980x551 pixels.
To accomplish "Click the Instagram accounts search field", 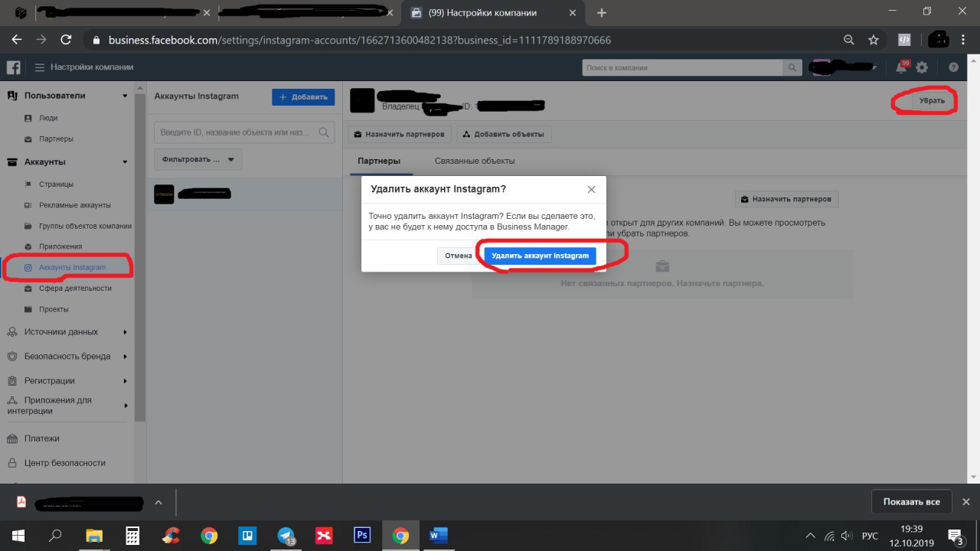I will pyautogui.click(x=244, y=132).
